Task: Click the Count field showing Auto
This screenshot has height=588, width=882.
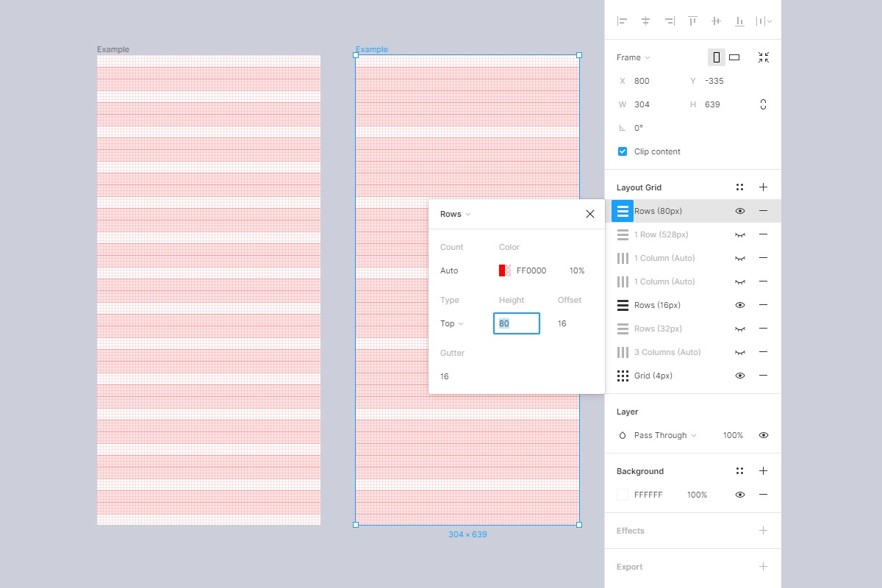Action: pos(449,270)
